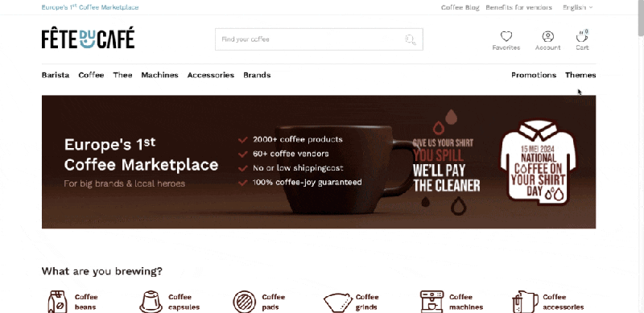
Task: Go to the Promotions page
Action: [x=534, y=75]
